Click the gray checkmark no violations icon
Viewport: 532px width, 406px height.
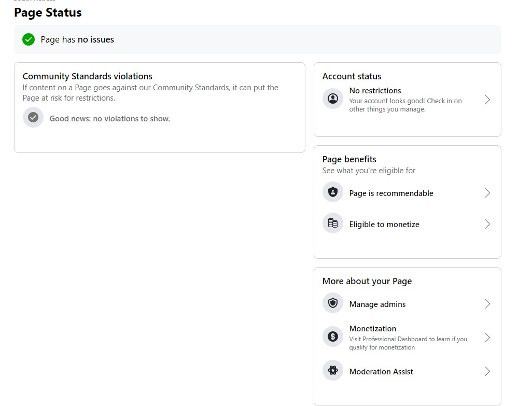[33, 118]
